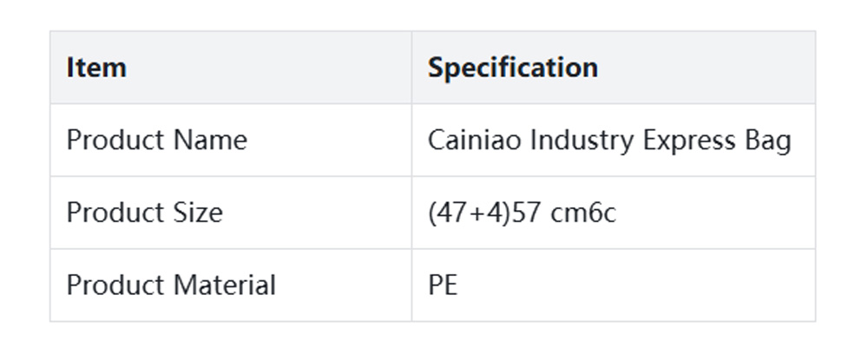Click the "Product Name" table cell
The width and height of the screenshot is (868, 354).
click(157, 141)
